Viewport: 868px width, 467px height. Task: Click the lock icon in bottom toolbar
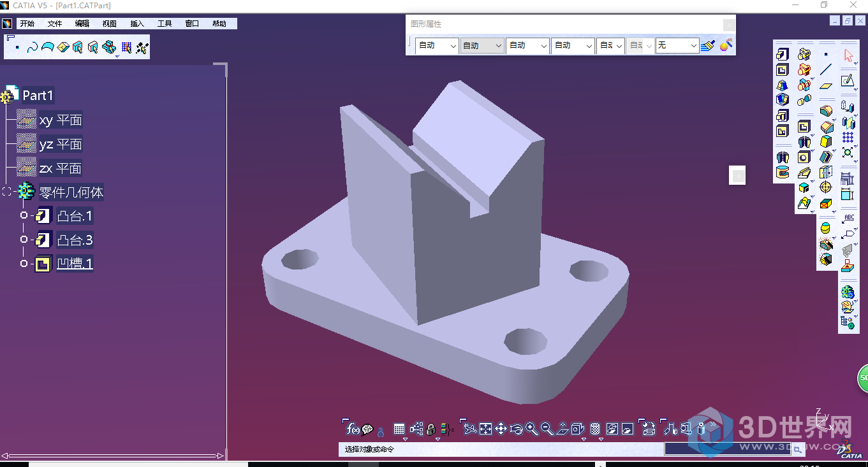[431, 429]
